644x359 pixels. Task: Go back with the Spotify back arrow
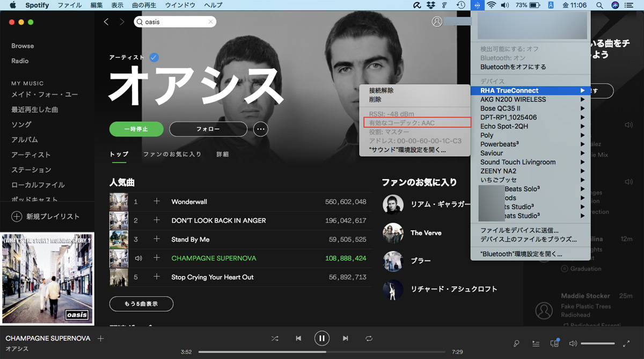click(x=106, y=21)
